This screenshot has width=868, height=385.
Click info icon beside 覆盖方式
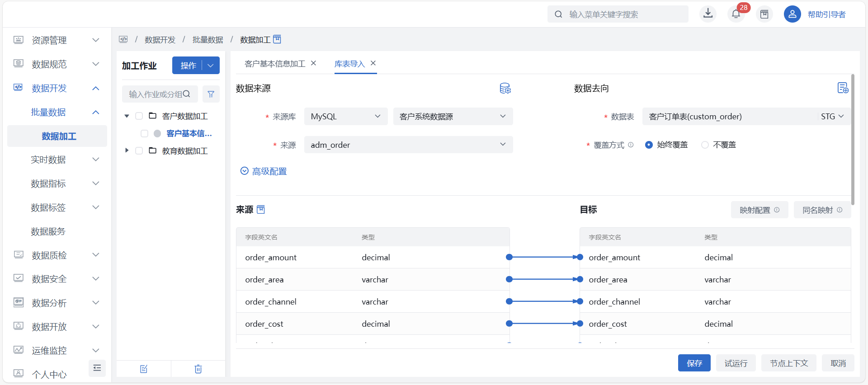[x=631, y=145]
